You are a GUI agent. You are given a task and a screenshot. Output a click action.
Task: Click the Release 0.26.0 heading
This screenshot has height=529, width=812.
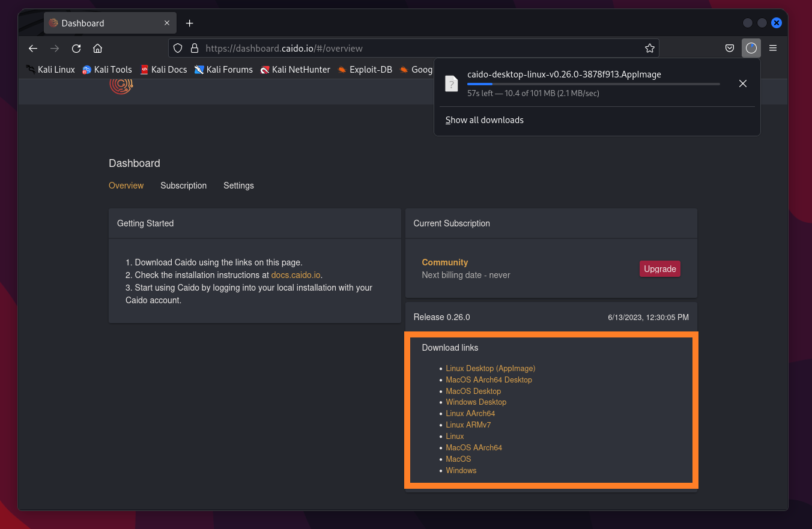click(x=442, y=317)
